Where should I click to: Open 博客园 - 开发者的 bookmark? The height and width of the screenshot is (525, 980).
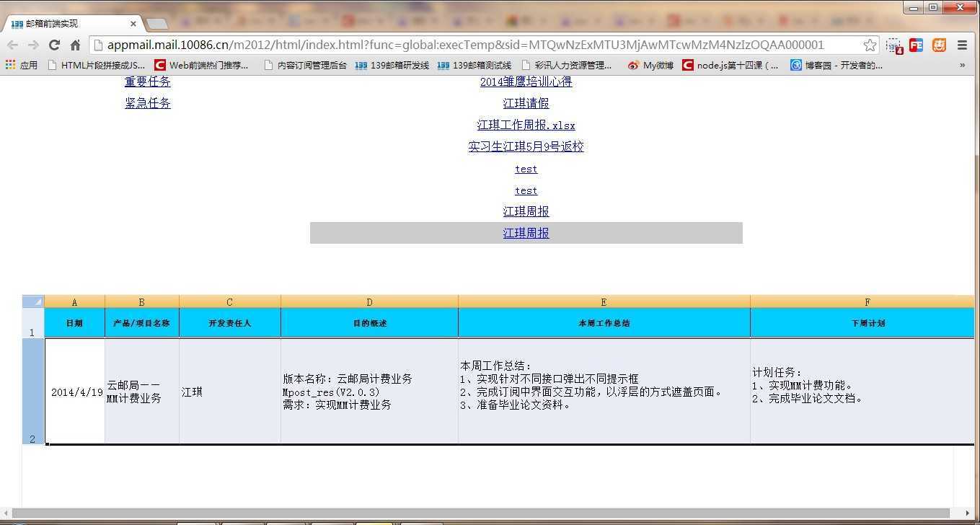(836, 65)
